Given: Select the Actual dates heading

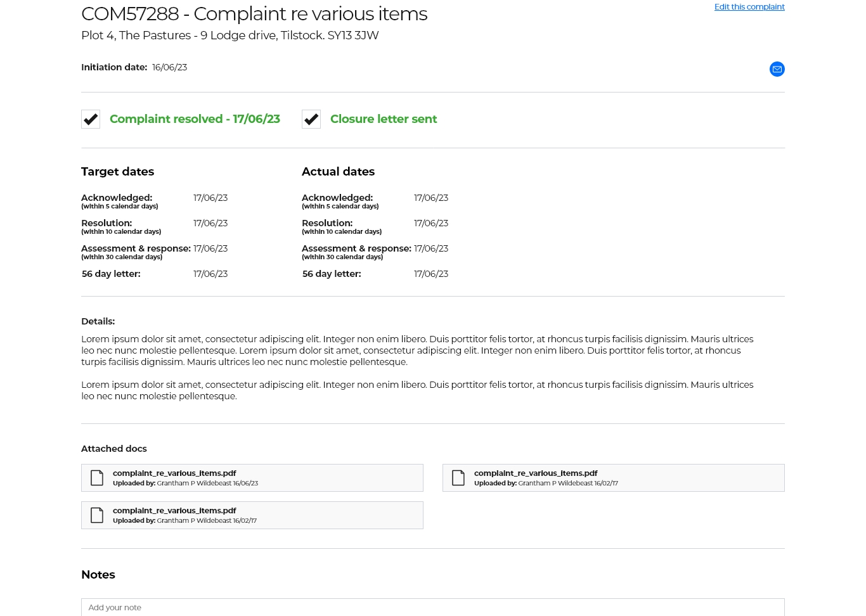Looking at the screenshot, I should tap(338, 171).
